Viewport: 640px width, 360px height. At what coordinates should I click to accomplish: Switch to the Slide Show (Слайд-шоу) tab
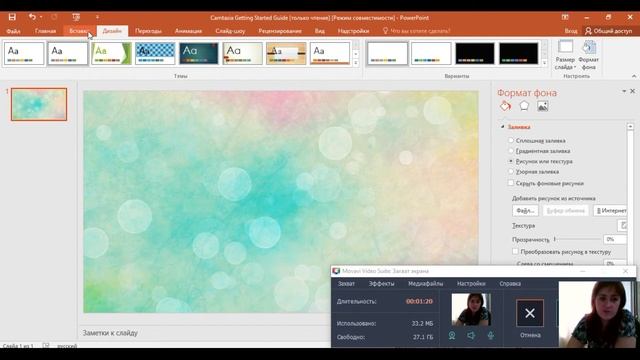230,31
